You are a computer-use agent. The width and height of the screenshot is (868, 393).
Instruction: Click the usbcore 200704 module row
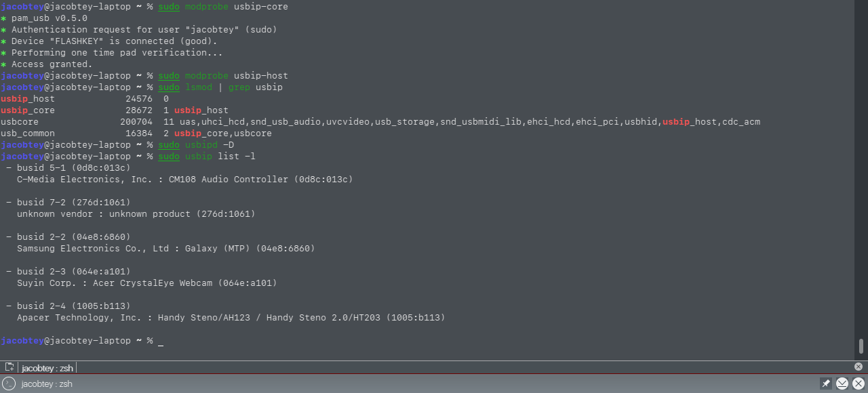pyautogui.click(x=380, y=122)
